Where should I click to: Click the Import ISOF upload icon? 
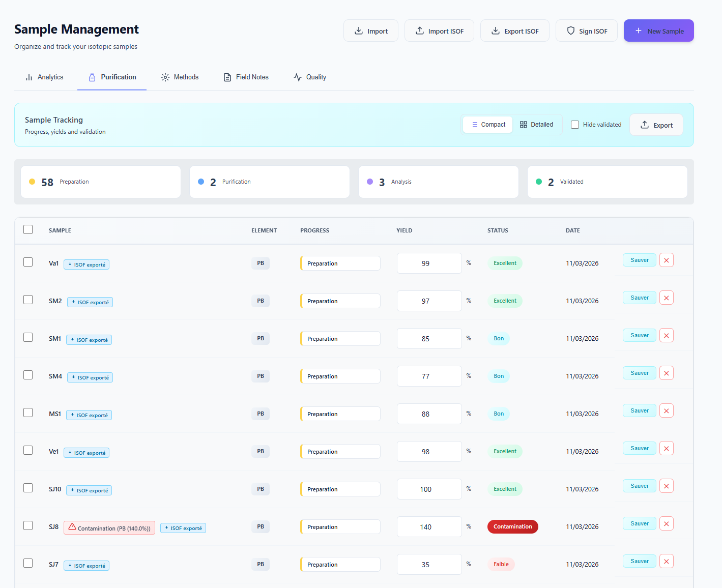click(x=420, y=31)
